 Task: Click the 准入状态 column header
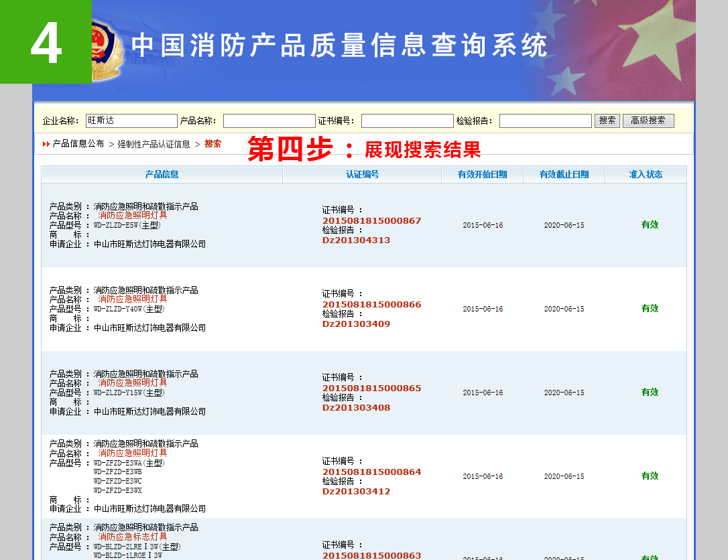coord(646,174)
